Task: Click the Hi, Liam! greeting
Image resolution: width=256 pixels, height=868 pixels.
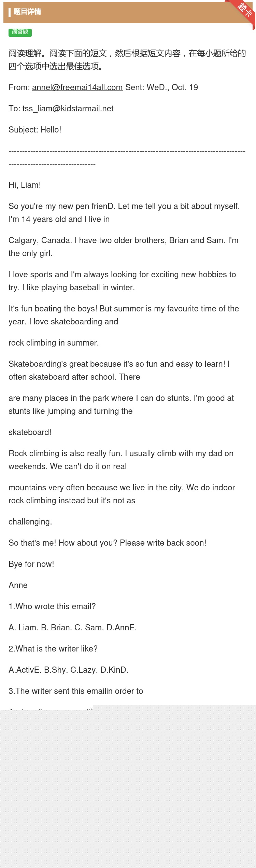Action: pyautogui.click(x=25, y=185)
